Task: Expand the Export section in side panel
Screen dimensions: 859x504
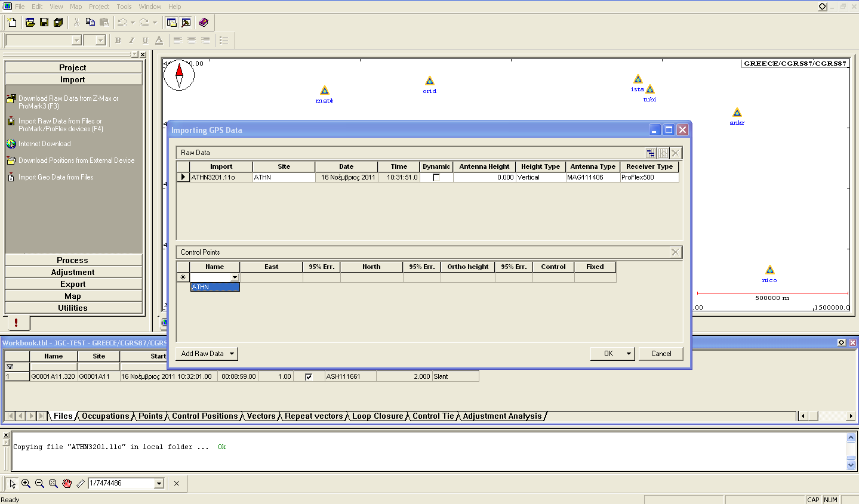Action: (73, 284)
